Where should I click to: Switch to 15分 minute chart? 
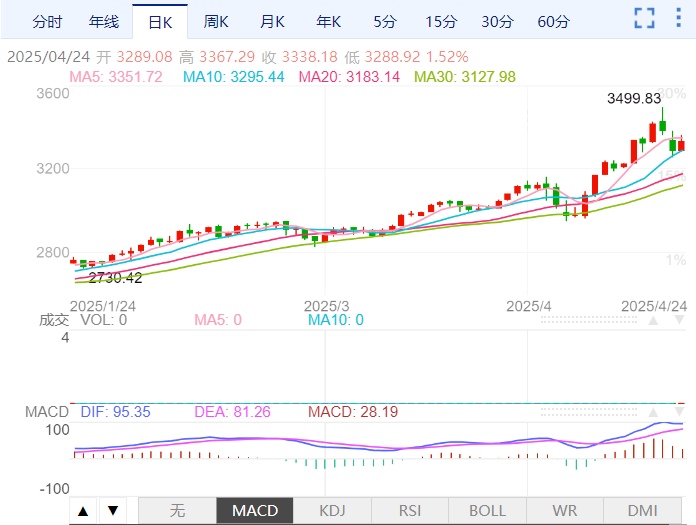coord(441,21)
